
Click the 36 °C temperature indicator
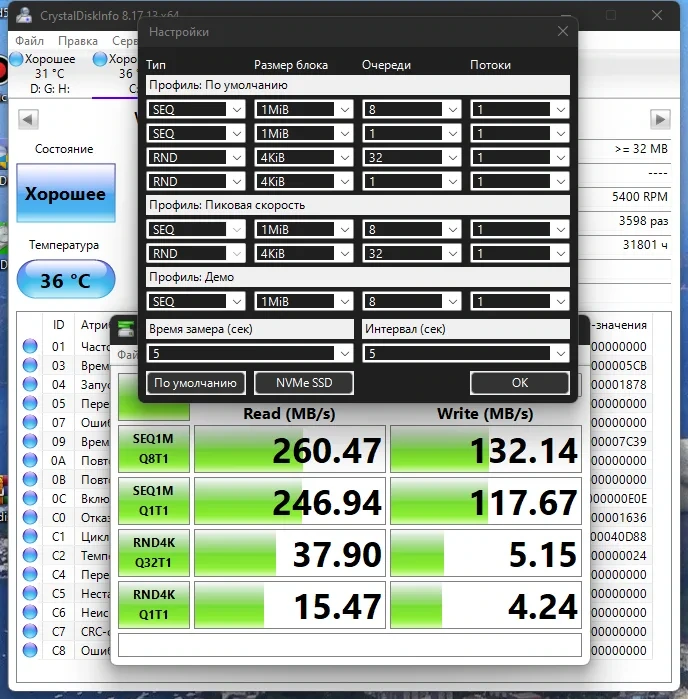pyautogui.click(x=66, y=280)
